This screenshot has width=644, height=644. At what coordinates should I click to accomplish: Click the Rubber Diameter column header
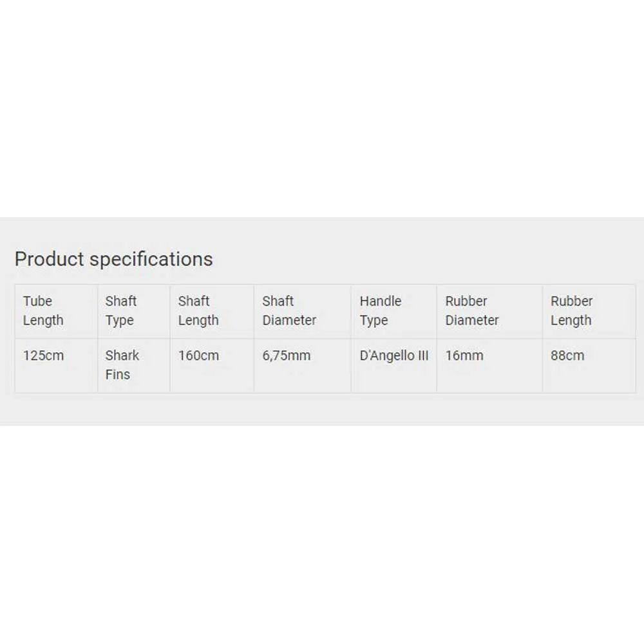click(x=472, y=310)
